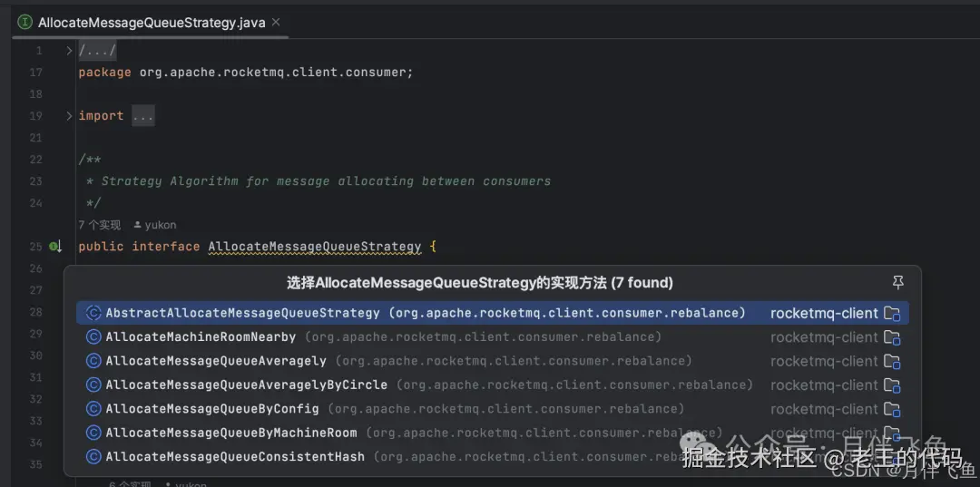The width and height of the screenshot is (980, 487).
Task: Click module folder icon in AllocateMessageQueueByConfig row
Action: click(892, 410)
